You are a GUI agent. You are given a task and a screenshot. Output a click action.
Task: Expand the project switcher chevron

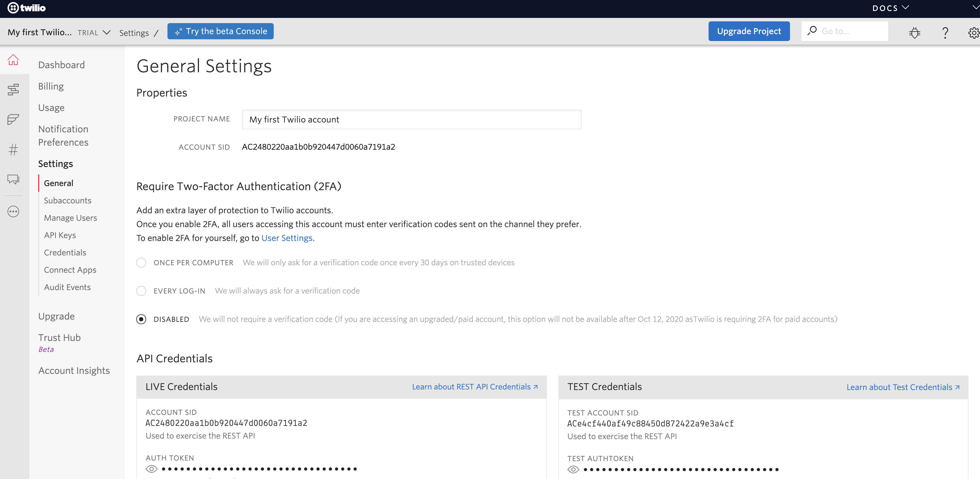[107, 32]
